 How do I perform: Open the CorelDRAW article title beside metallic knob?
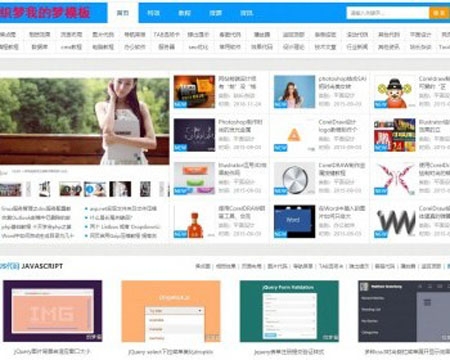(342, 169)
